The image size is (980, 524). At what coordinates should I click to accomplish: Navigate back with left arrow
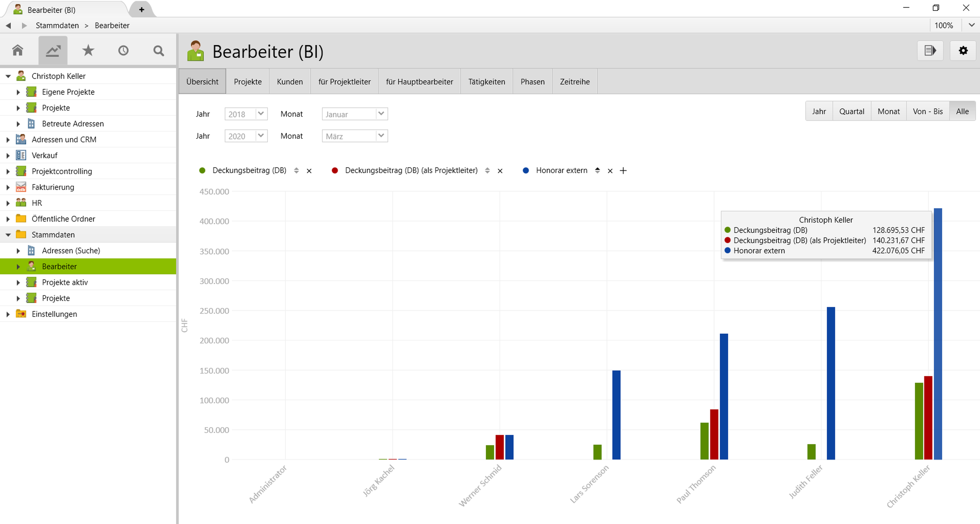click(x=8, y=25)
